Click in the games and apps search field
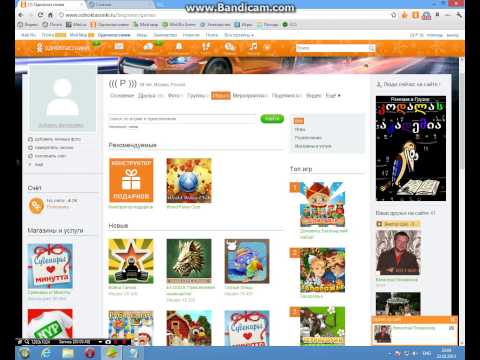 click(x=183, y=119)
